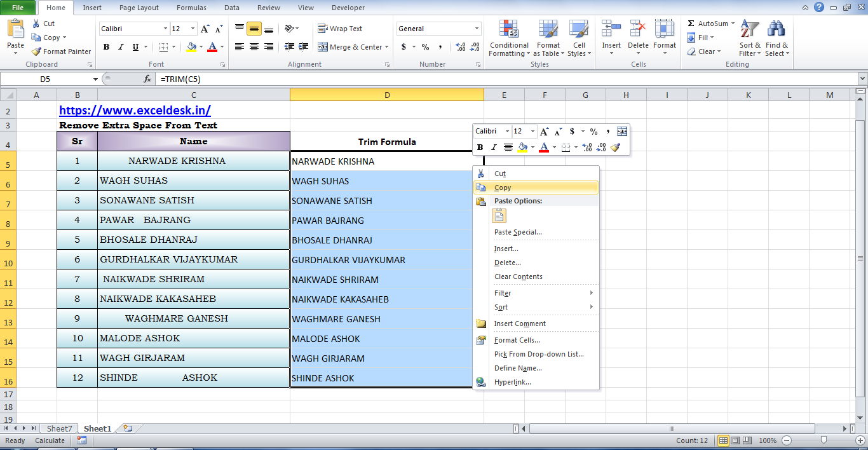Choose Paste Special in context menu
The image size is (868, 450).
[536, 232]
